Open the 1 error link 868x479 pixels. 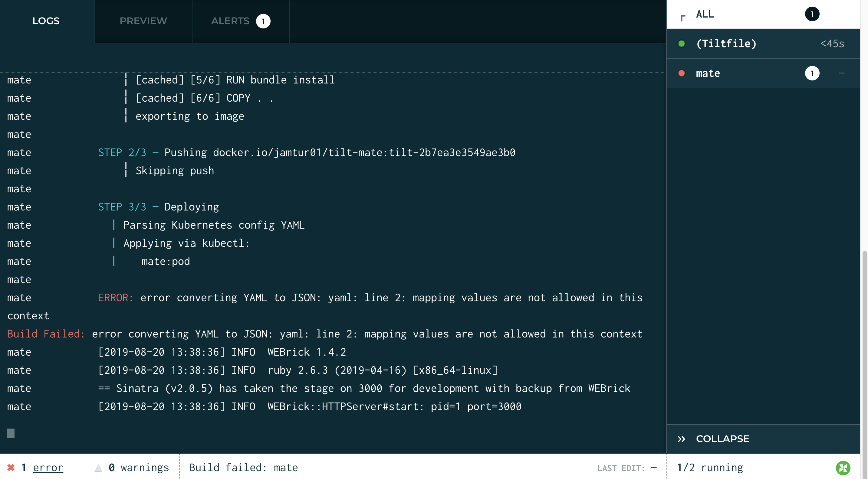click(x=48, y=468)
